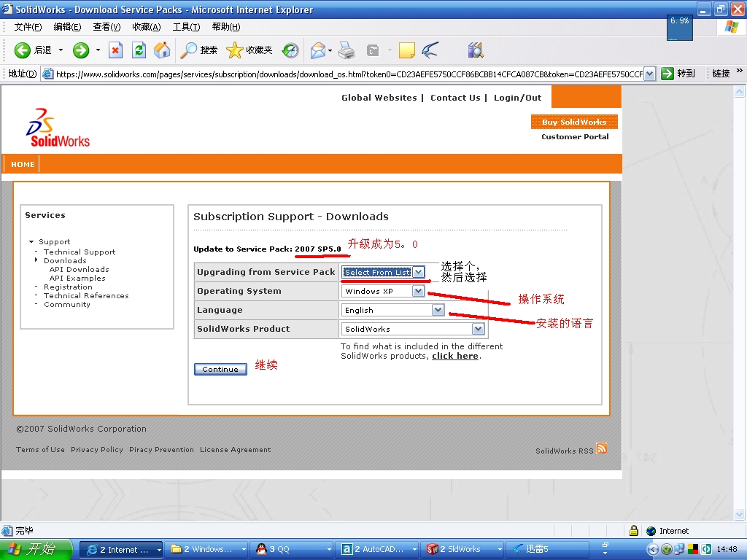Expand the address bar URL history dropdown
Screen dimensions: 747x560
pos(650,74)
